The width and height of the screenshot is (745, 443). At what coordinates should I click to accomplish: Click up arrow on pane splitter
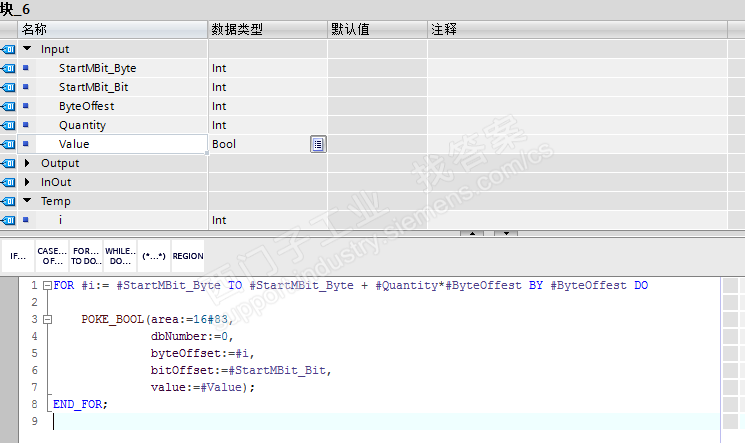(x=472, y=233)
